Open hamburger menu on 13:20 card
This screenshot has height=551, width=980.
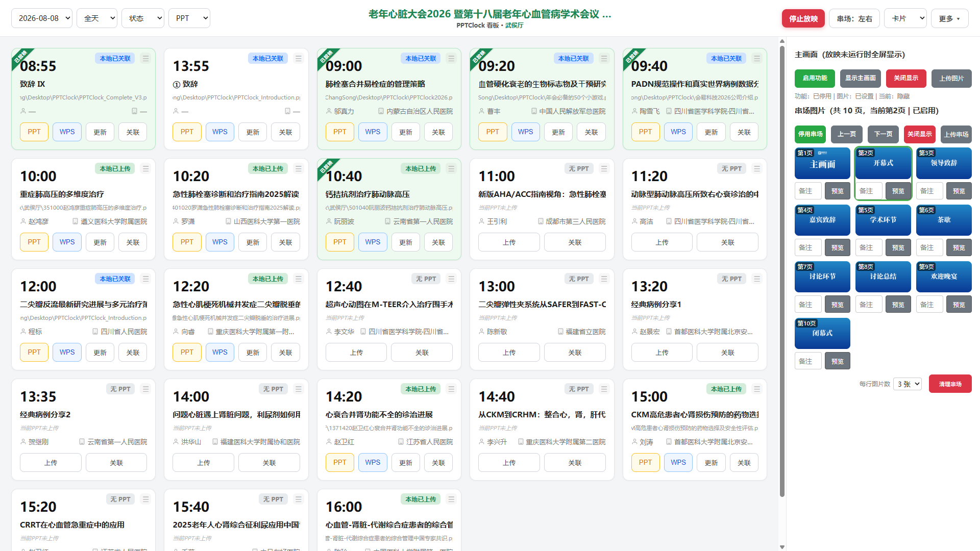tap(757, 279)
